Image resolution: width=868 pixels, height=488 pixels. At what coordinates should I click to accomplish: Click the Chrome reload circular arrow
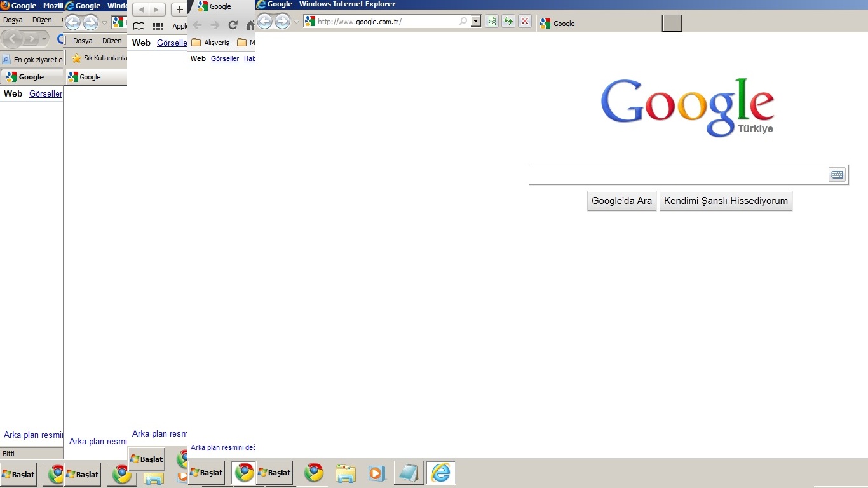233,25
